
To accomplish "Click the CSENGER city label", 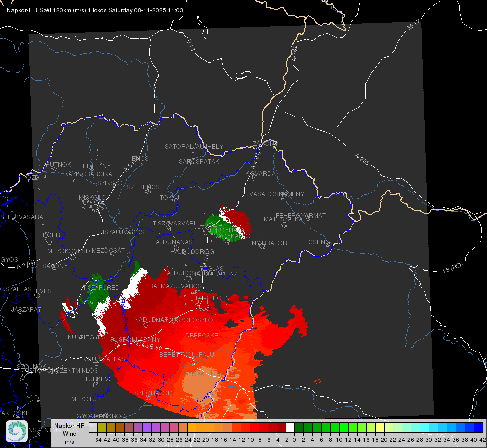I will coord(323,242).
